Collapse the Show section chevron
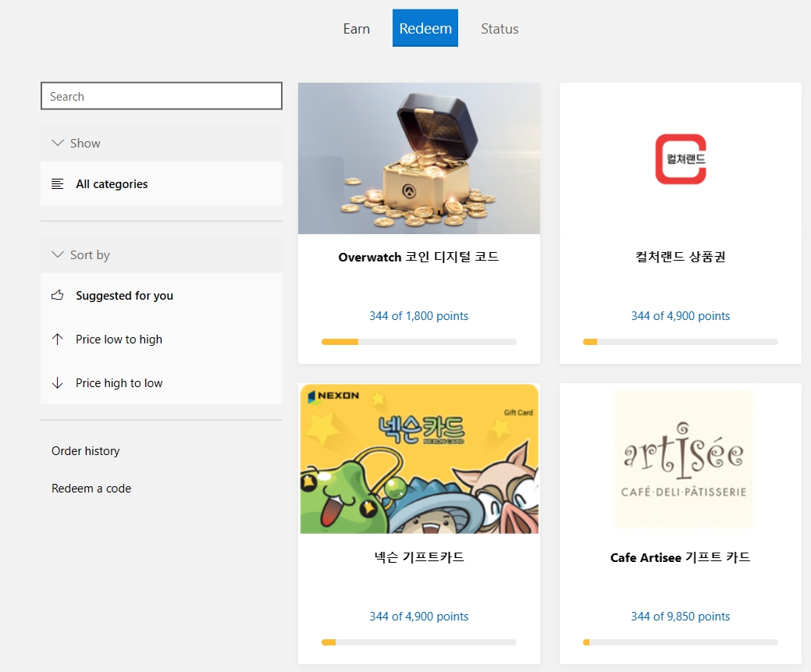811x672 pixels. pos(58,143)
